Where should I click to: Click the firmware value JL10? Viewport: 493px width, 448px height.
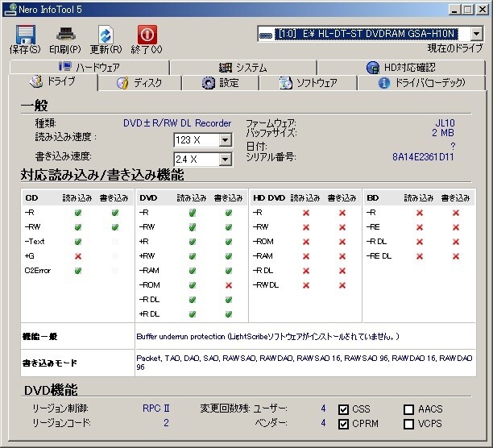tap(445, 123)
